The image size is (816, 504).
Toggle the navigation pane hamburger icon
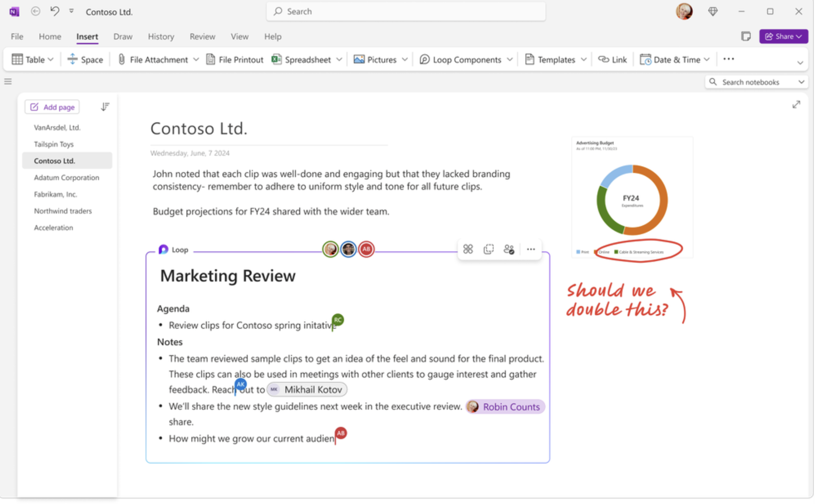point(8,81)
